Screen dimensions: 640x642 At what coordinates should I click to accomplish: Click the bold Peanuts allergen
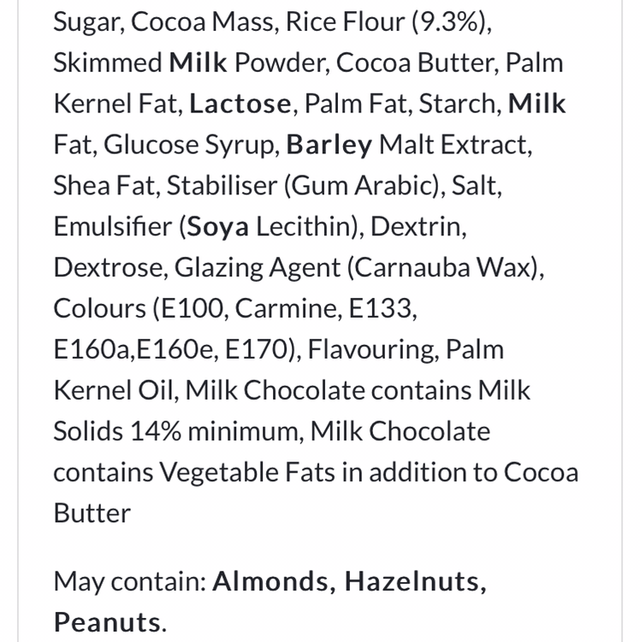click(x=107, y=621)
